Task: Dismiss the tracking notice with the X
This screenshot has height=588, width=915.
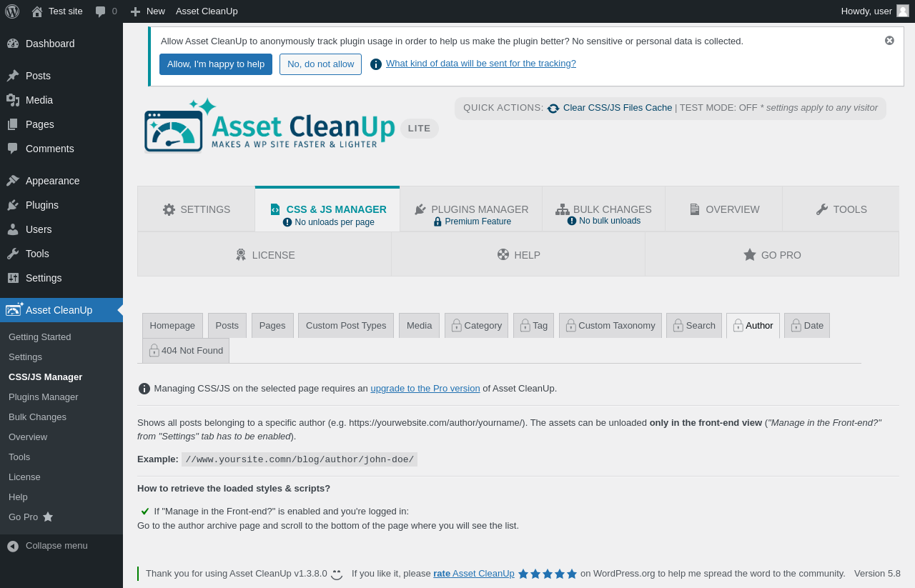Action: (889, 41)
